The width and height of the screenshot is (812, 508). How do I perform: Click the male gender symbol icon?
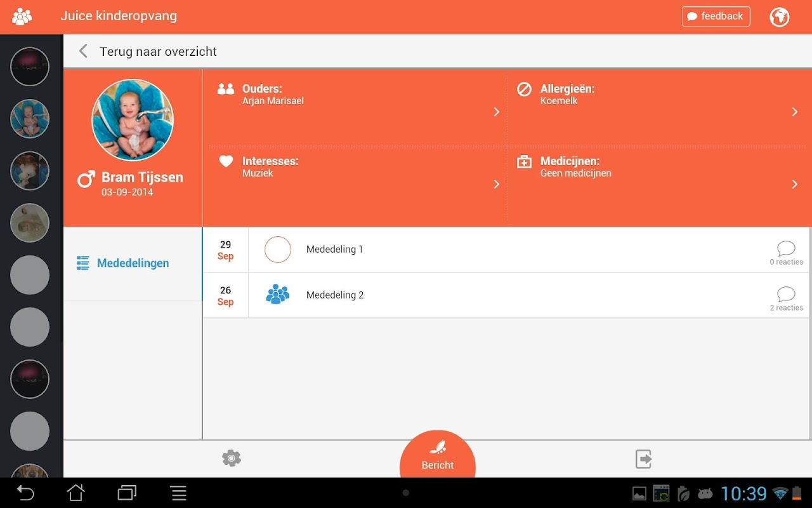pos(86,179)
